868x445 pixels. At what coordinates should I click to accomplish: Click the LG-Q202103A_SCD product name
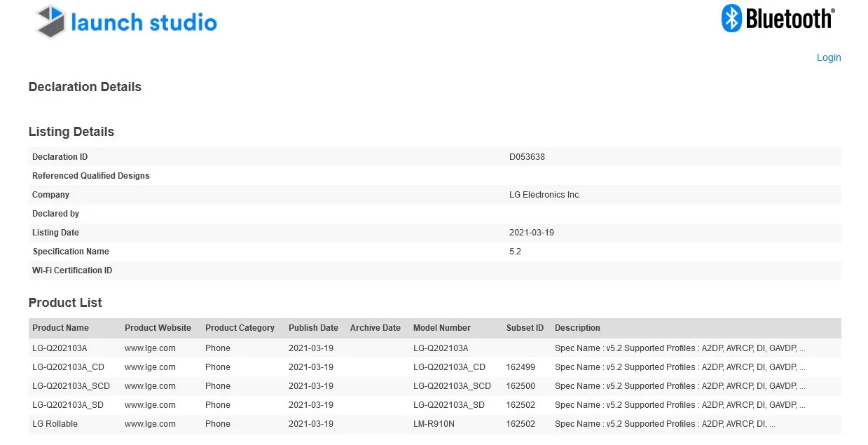click(71, 386)
